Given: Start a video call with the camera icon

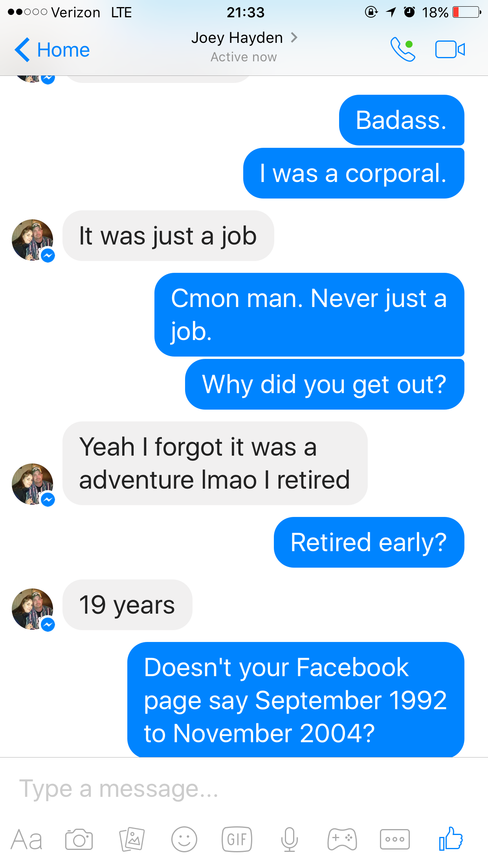Looking at the screenshot, I should pos(450,50).
